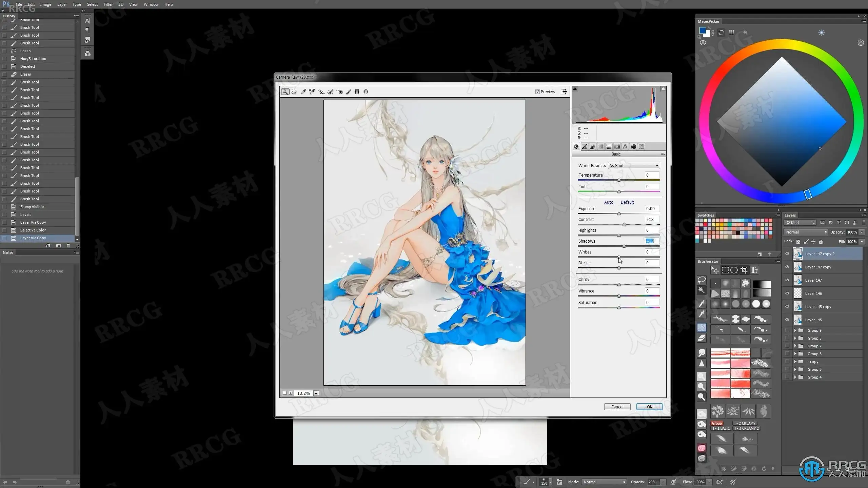Create new snapshot in History panel

click(59, 246)
